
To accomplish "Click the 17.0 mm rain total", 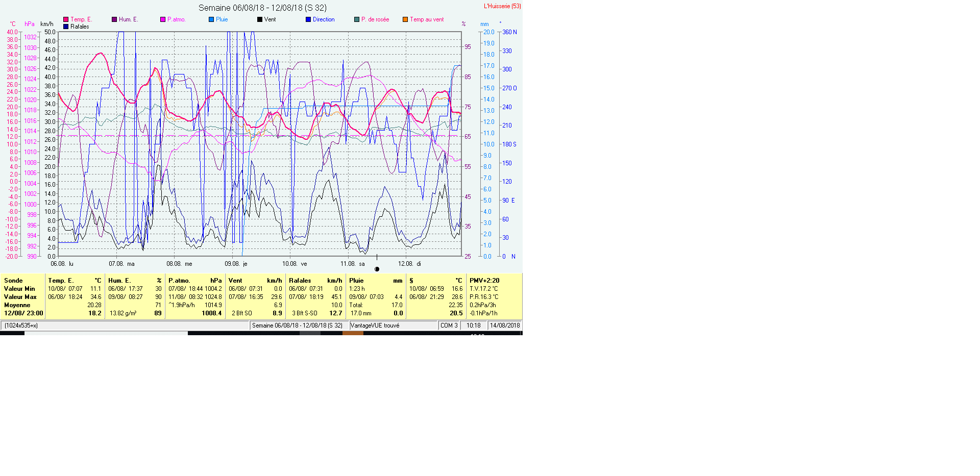I will click(361, 313).
